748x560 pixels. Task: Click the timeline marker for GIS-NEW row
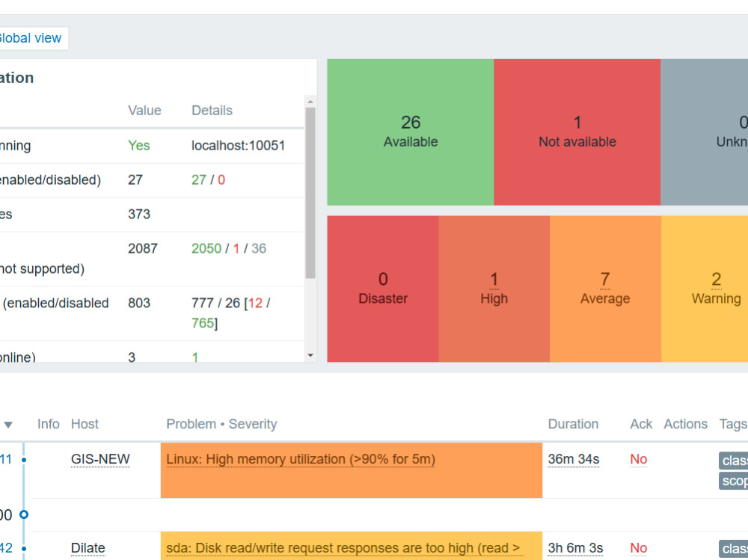tap(24, 460)
